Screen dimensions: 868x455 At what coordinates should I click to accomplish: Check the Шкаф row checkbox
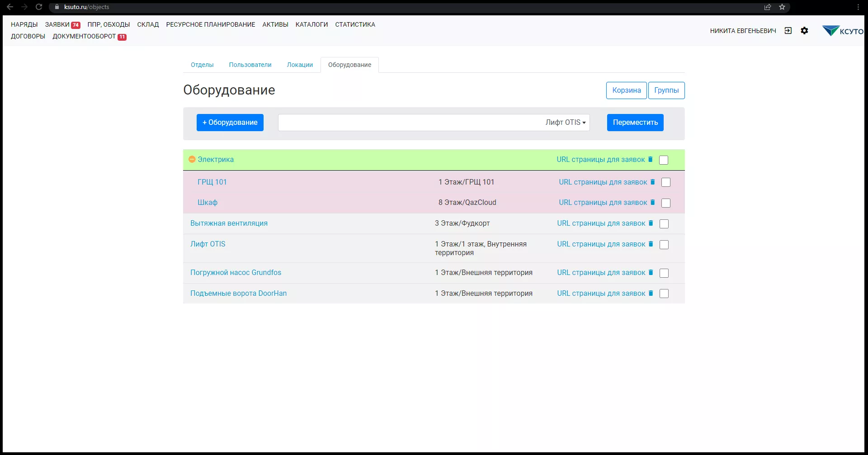point(666,203)
